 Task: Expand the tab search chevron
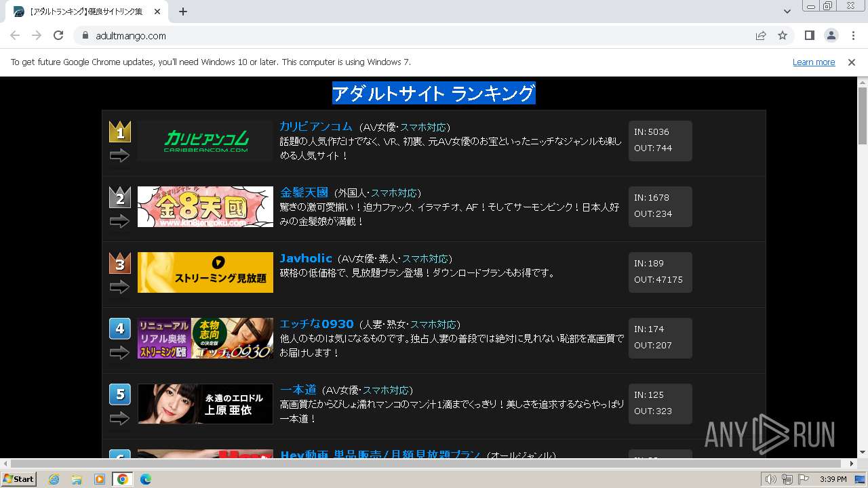(787, 12)
